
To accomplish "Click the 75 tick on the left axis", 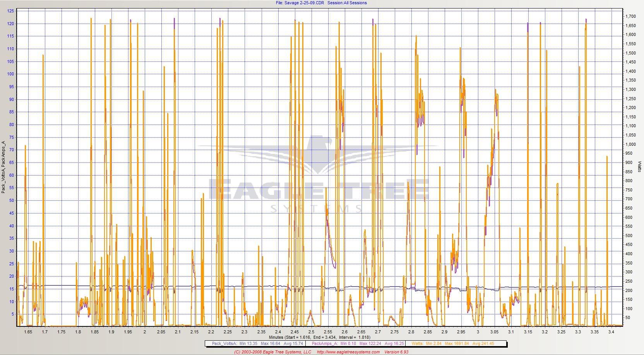I will click(12, 137).
